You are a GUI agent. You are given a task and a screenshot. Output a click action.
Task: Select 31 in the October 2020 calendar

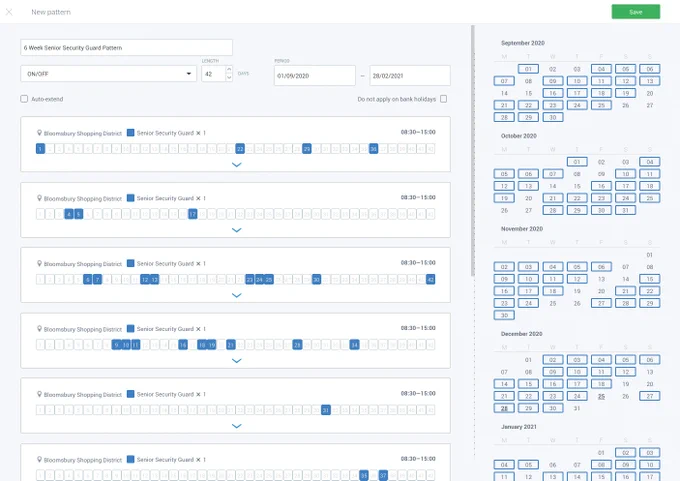[x=625, y=210]
